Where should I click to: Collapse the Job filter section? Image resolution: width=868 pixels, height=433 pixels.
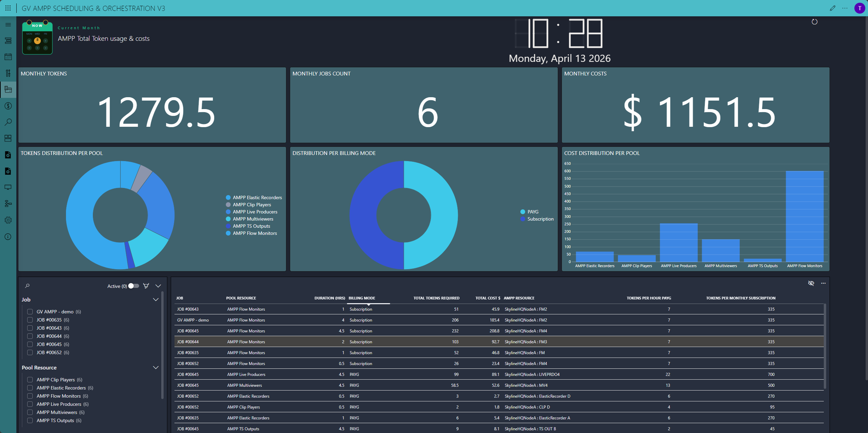click(x=156, y=299)
